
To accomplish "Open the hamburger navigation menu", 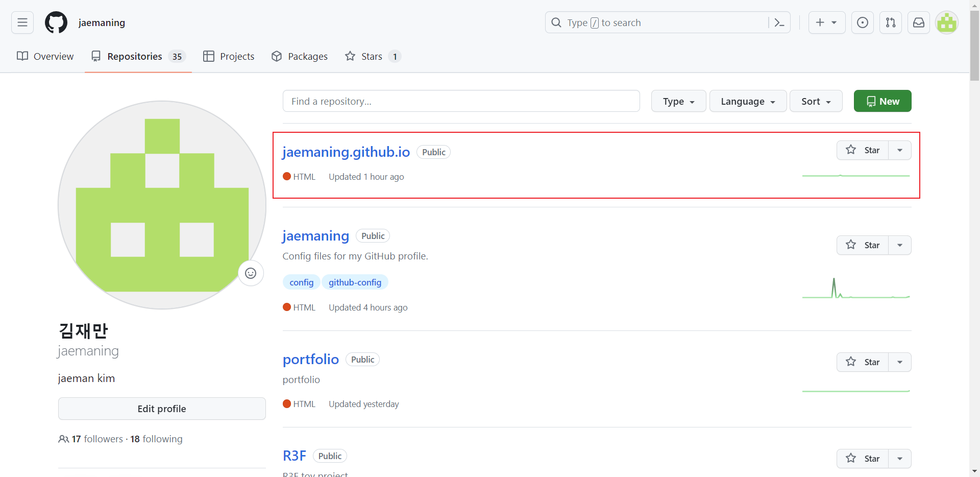I will (22, 22).
